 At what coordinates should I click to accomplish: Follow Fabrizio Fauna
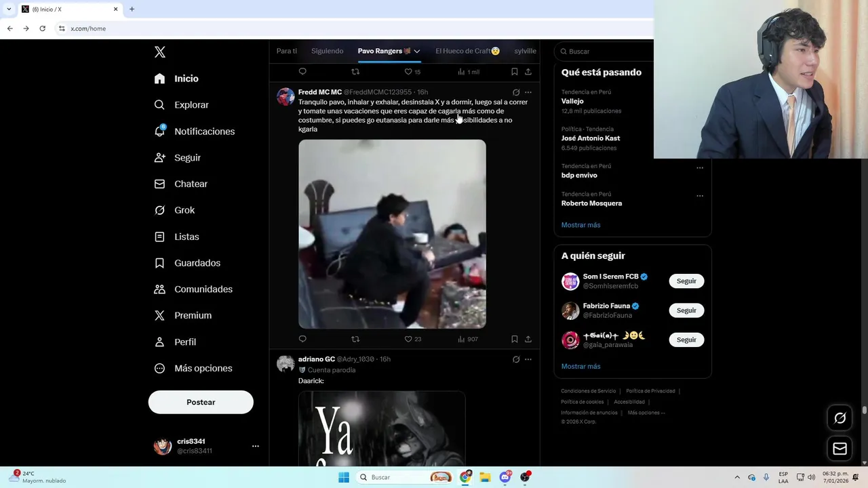[686, 310]
